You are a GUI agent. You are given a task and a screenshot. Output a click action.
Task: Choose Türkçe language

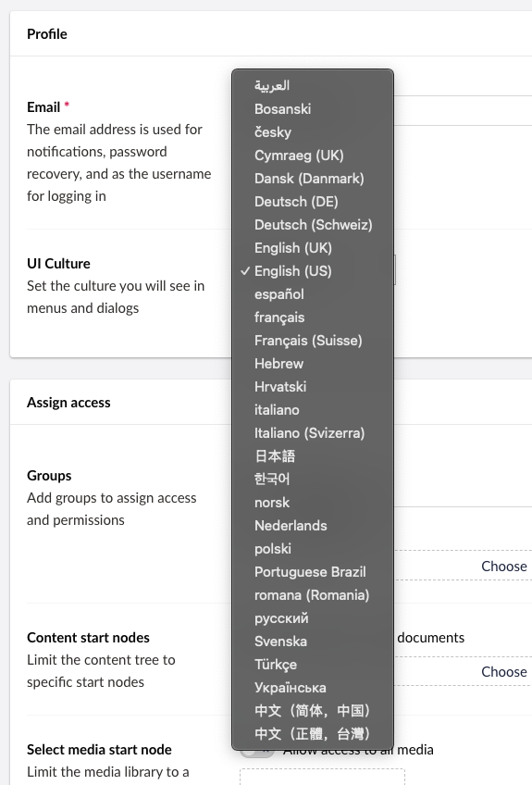coord(313,665)
